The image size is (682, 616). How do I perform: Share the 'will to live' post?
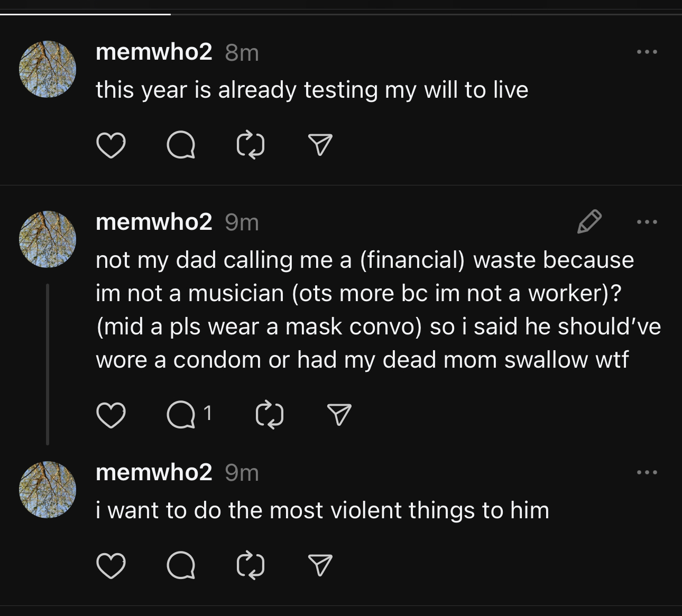pos(320,145)
